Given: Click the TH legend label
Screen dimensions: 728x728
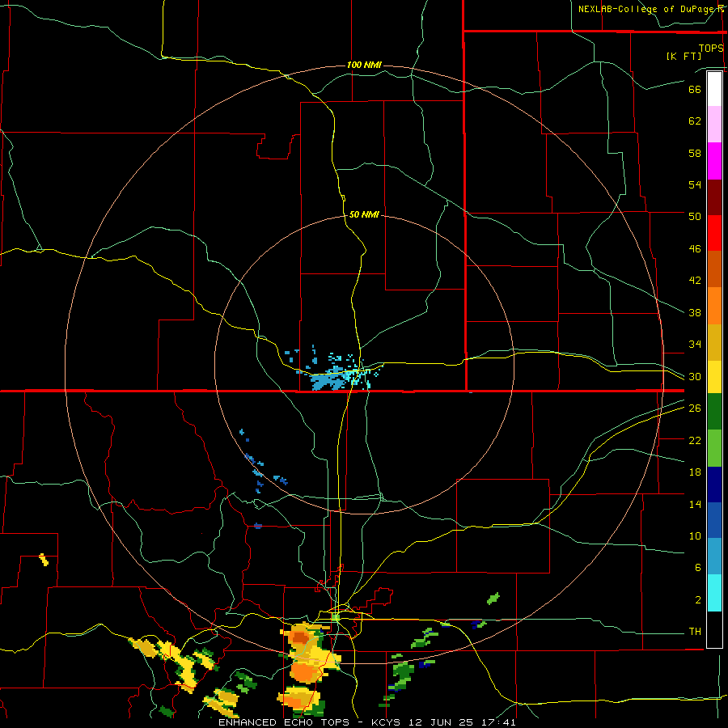Looking at the screenshot, I should (695, 632).
